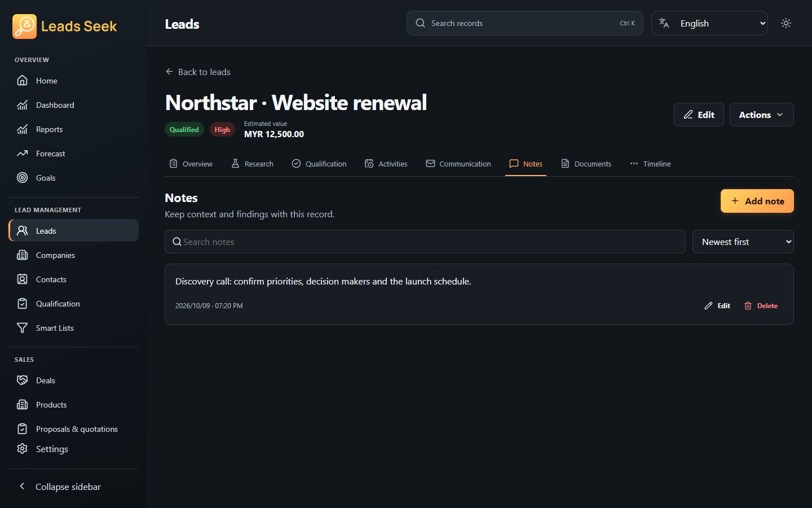Click the Edit lead button
812x508 pixels.
(x=699, y=115)
